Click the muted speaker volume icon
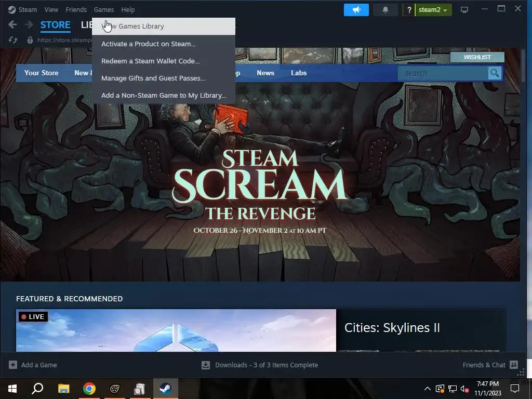The height and width of the screenshot is (399, 532). [x=464, y=389]
